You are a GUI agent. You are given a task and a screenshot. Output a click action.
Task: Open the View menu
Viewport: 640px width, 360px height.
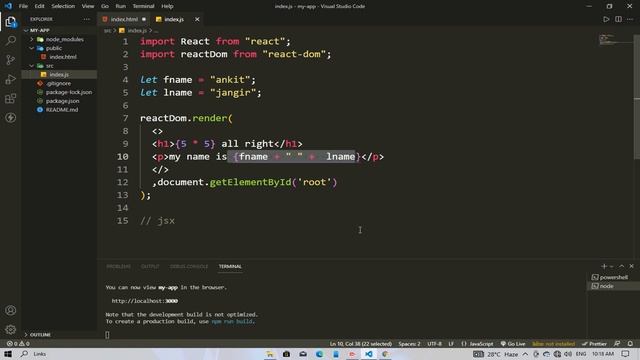(88, 6)
